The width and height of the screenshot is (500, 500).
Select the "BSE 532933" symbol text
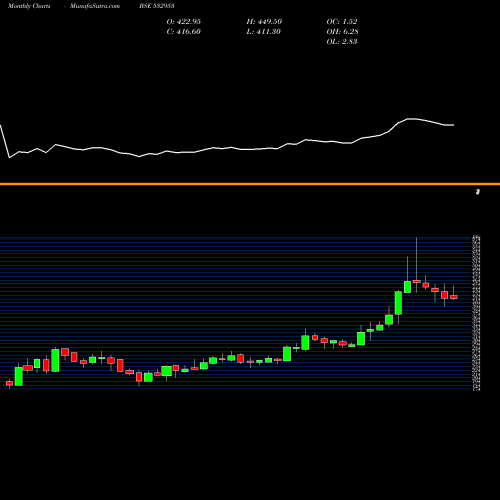[157, 6]
